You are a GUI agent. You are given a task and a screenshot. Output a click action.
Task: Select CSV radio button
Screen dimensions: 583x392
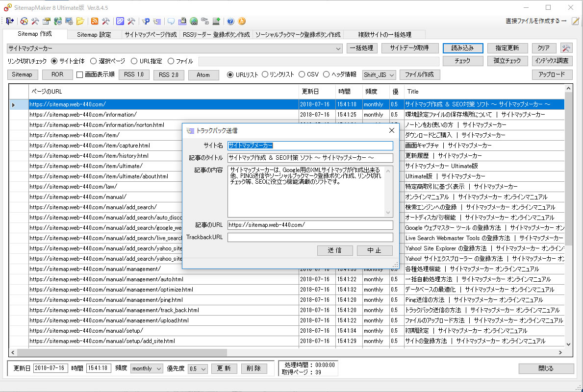point(302,74)
